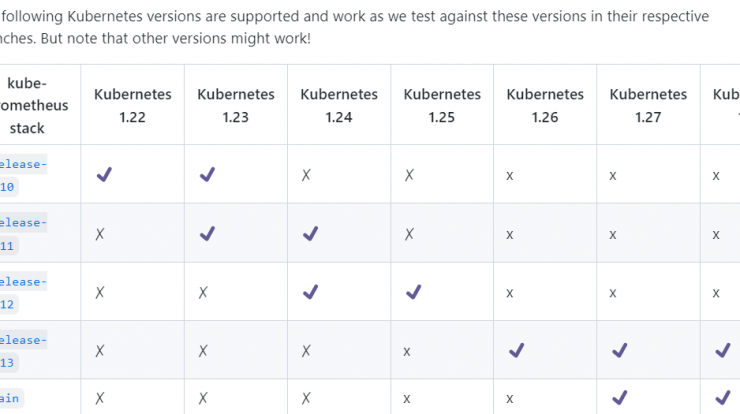Click checkmark for release-0.13 under Kubernetes 1.27

pos(620,351)
